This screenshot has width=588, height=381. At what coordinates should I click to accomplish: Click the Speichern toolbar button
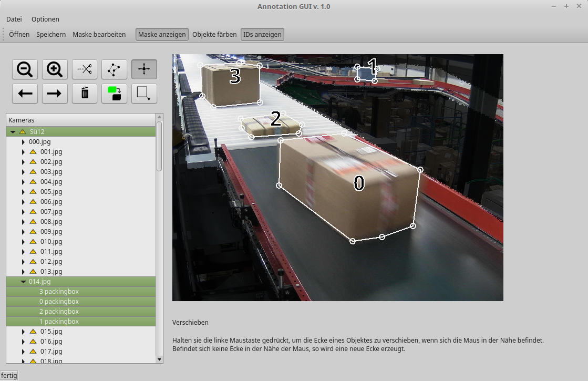(x=51, y=35)
